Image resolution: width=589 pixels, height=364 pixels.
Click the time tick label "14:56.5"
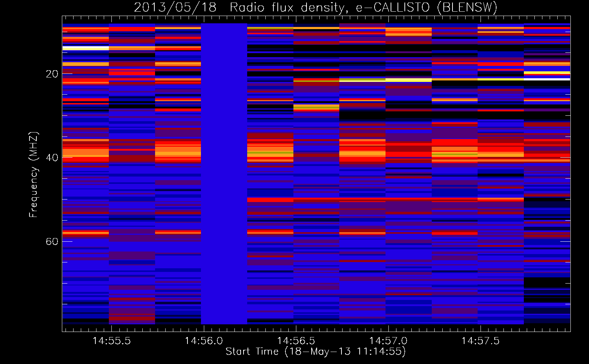tap(296, 341)
